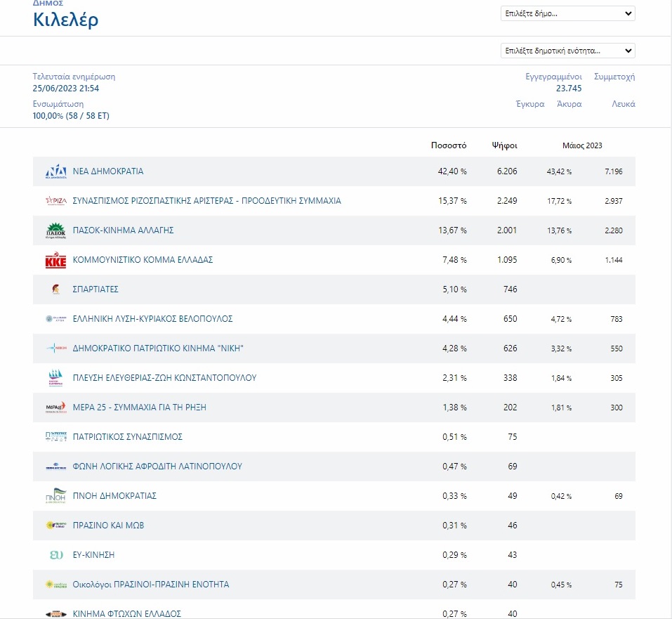Click the green PASOK party logo
Image resolution: width=672 pixels, height=619 pixels.
pos(55,230)
